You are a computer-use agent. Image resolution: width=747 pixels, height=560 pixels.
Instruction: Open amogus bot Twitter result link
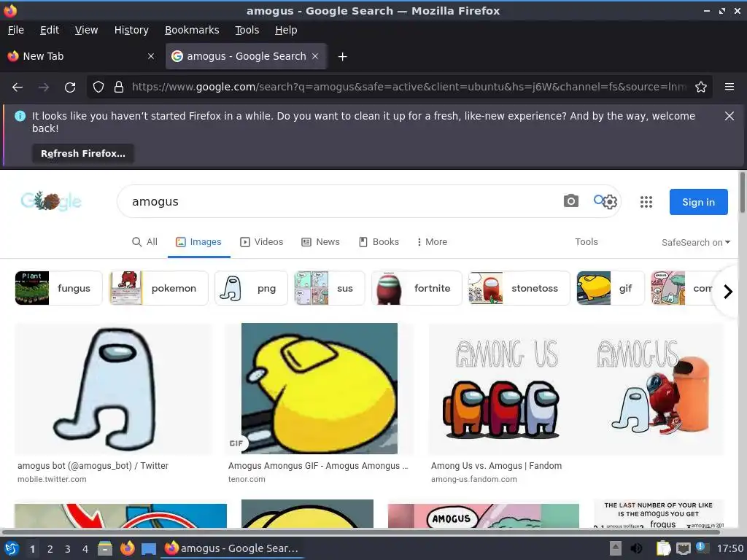pyautogui.click(x=93, y=466)
